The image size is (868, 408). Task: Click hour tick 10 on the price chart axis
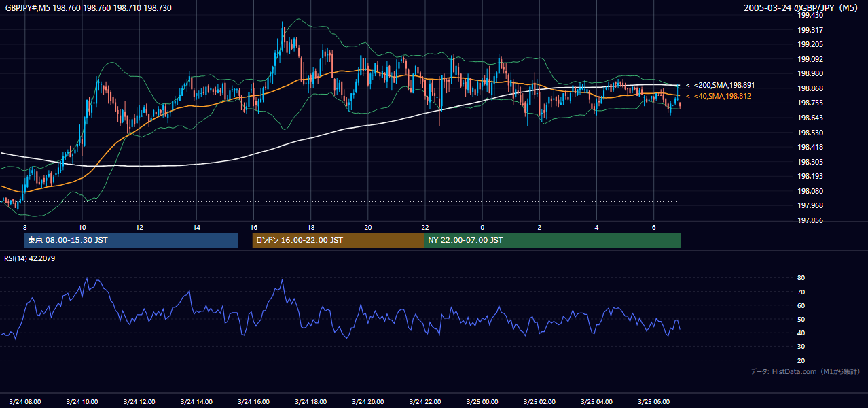pos(82,227)
